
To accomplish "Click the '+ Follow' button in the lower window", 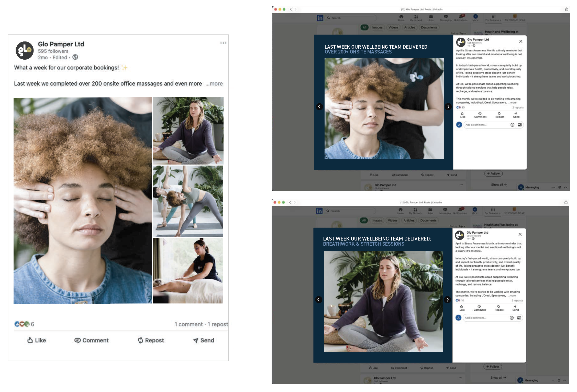I will coord(492,366).
